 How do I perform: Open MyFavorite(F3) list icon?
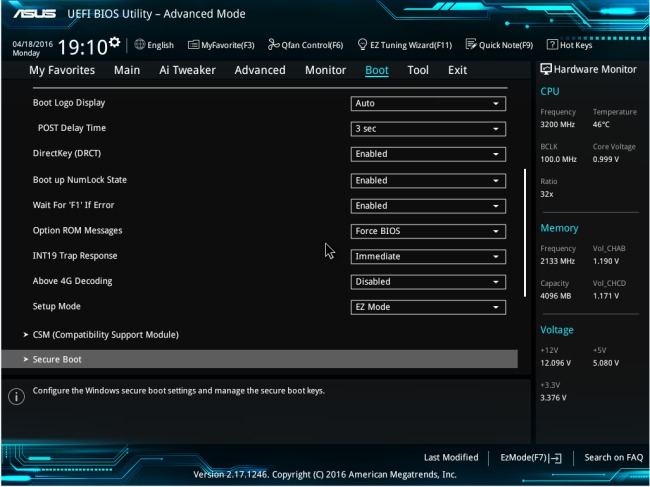tap(193, 45)
